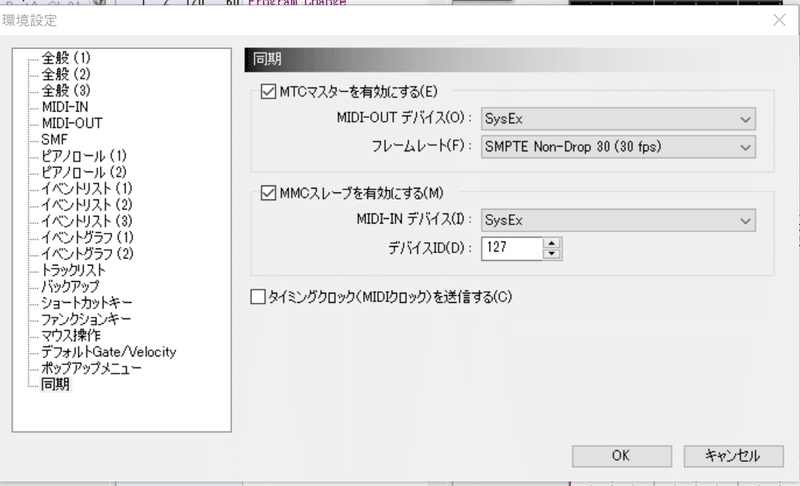The image size is (800, 486).
Task: Open トラックリスト settings page
Action: pos(73,270)
